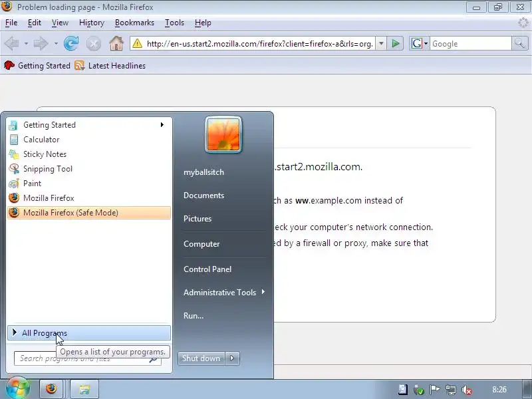
Task: Click the Sticky Notes icon
Action: pyautogui.click(x=13, y=154)
